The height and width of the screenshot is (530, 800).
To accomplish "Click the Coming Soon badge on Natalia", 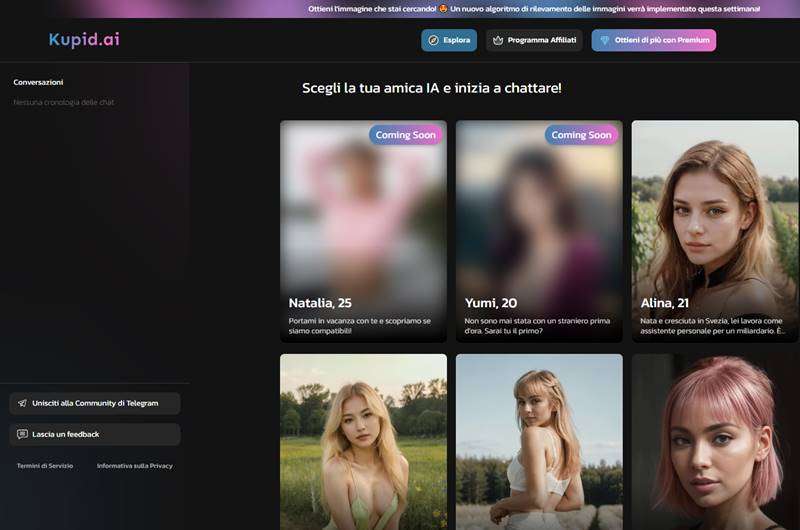I will [406, 135].
